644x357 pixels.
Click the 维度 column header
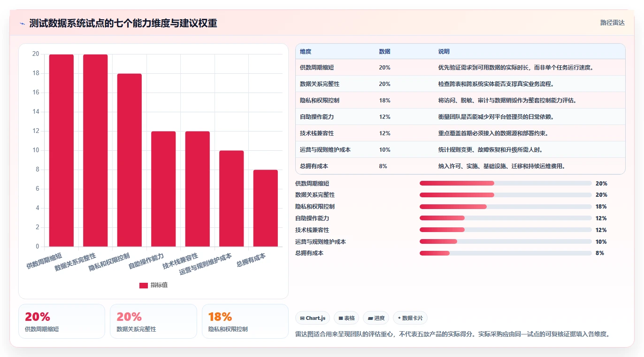tap(306, 52)
